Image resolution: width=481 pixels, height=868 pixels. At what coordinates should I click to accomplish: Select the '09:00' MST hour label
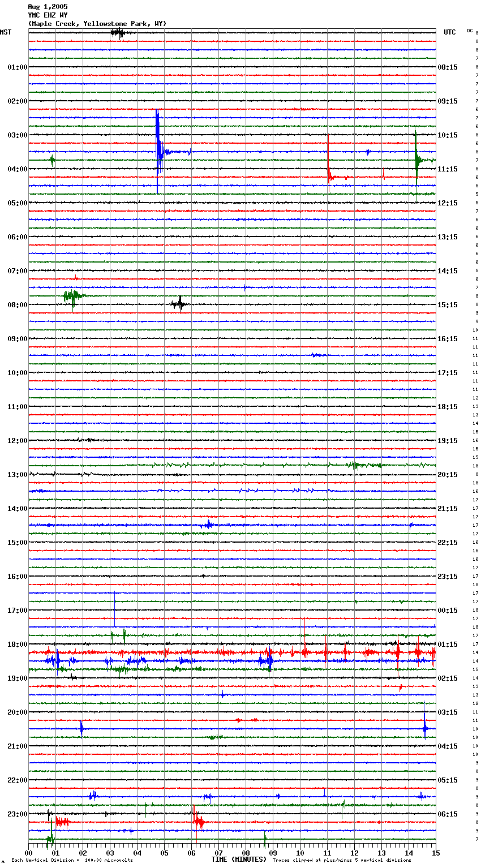(x=18, y=339)
